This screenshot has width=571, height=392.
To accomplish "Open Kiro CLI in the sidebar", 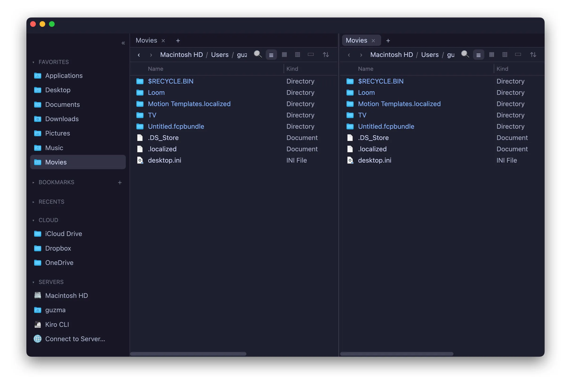I will (x=78, y=325).
